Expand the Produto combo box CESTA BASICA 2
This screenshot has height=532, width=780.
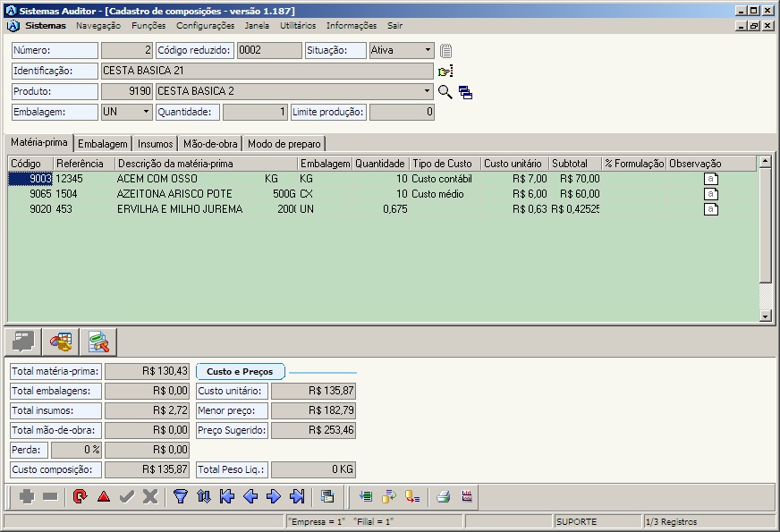428,91
